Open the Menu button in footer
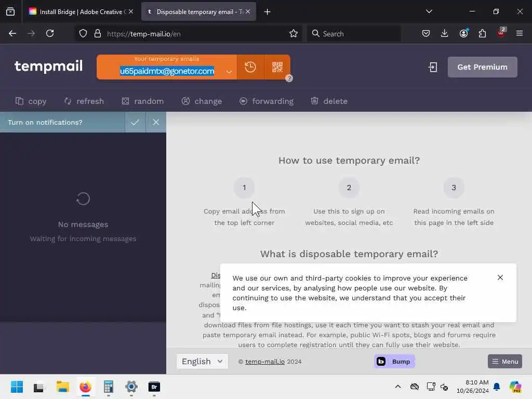Screen dimensions: 532x399 point(505,362)
